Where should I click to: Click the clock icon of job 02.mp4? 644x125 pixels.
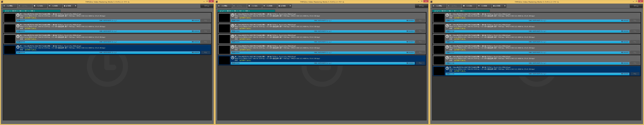(x=447, y=26)
